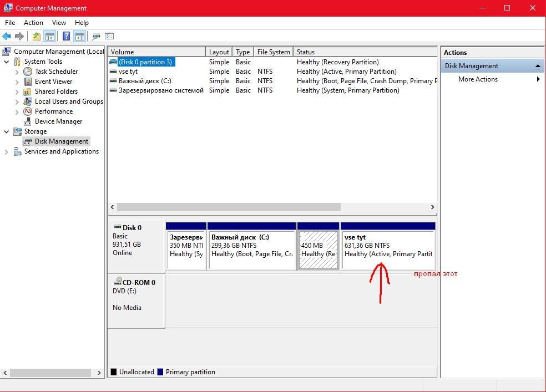The image size is (546, 392).
Task: Open Device Manager in the tree
Action: [x=58, y=121]
